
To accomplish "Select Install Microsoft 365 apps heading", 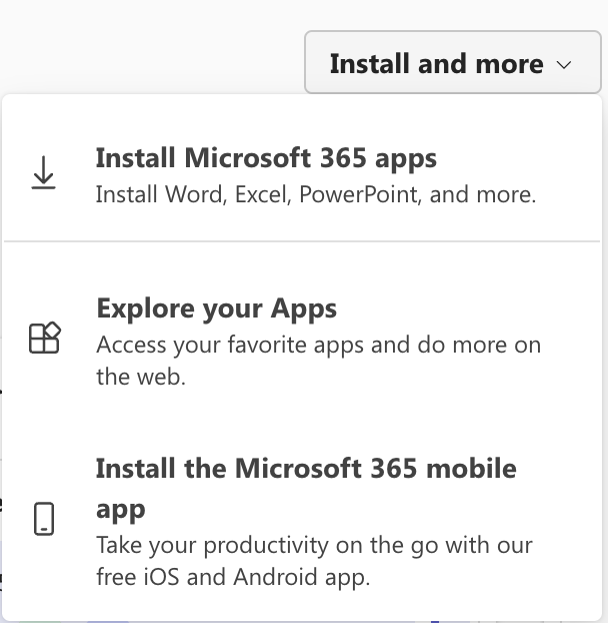I will click(266, 158).
